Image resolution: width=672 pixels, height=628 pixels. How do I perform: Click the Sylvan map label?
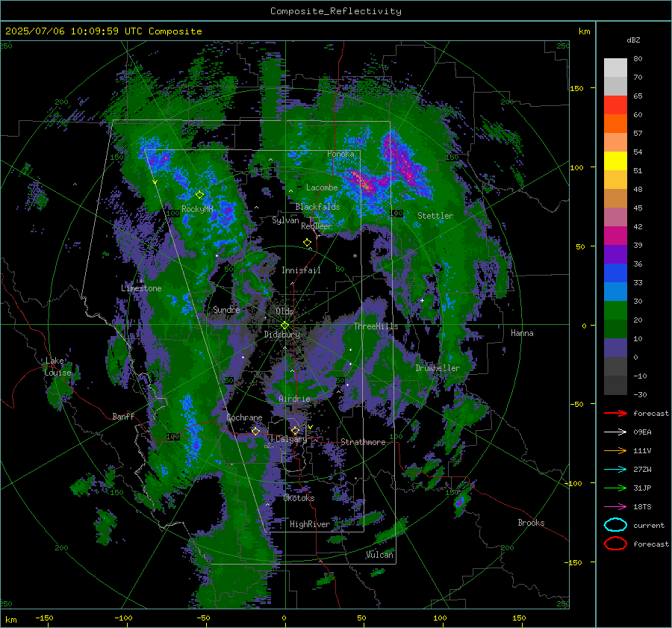[285, 220]
